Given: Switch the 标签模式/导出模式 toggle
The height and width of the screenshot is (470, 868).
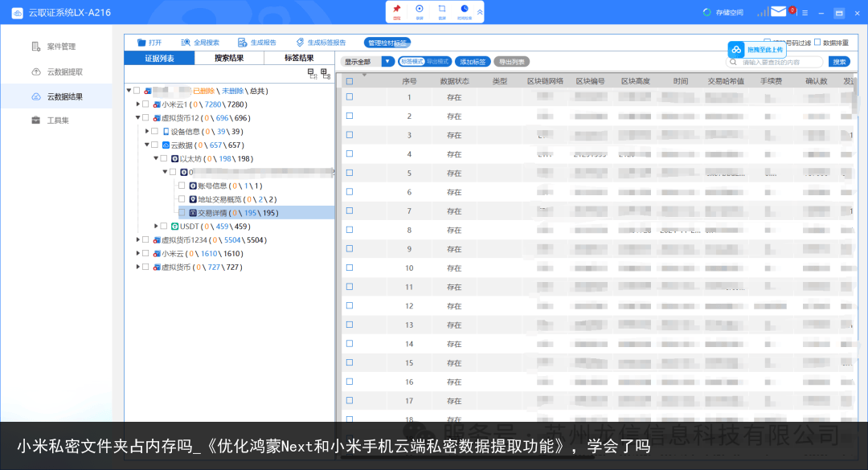Looking at the screenshot, I should (425, 61).
